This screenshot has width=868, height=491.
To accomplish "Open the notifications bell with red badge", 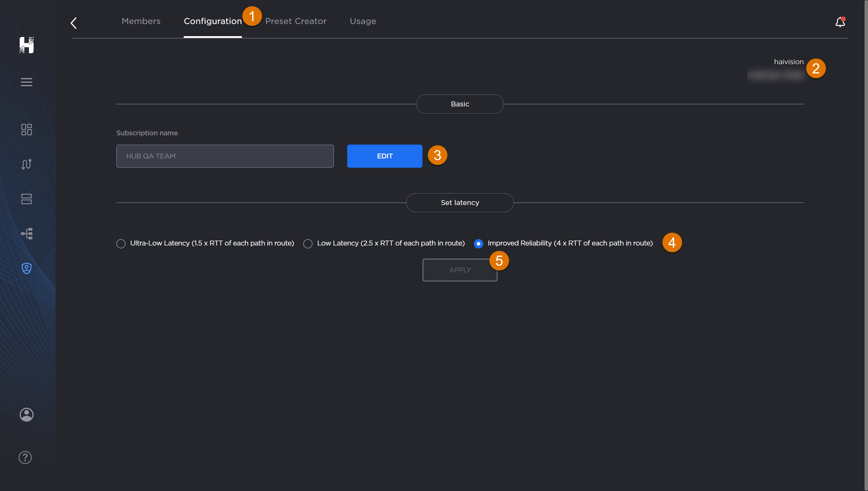I will click(840, 22).
